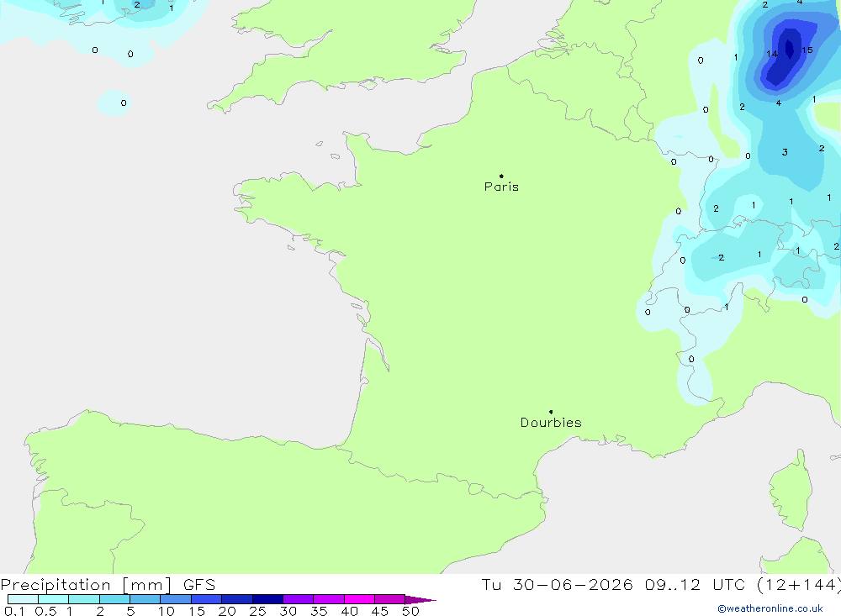Click the legend label 25

tap(257, 611)
